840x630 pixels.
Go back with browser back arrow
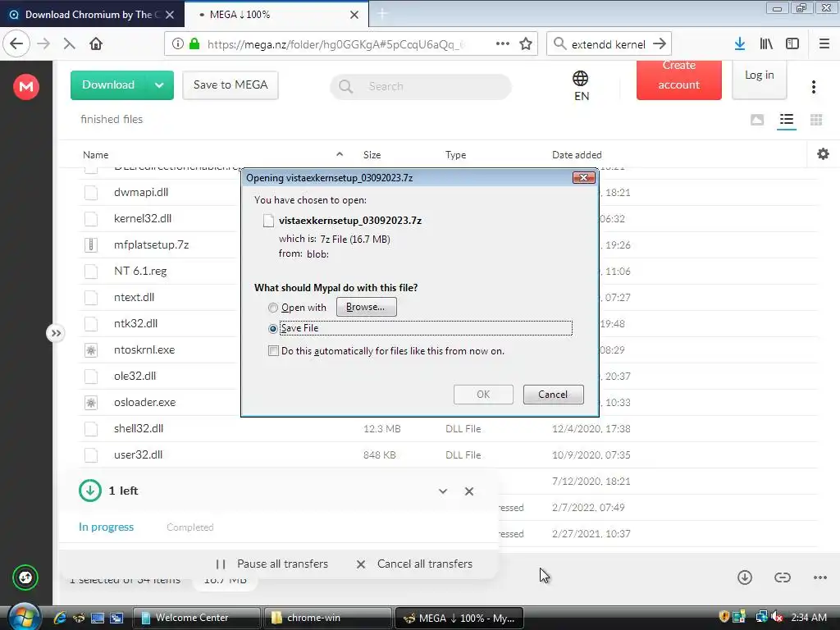pyautogui.click(x=16, y=44)
